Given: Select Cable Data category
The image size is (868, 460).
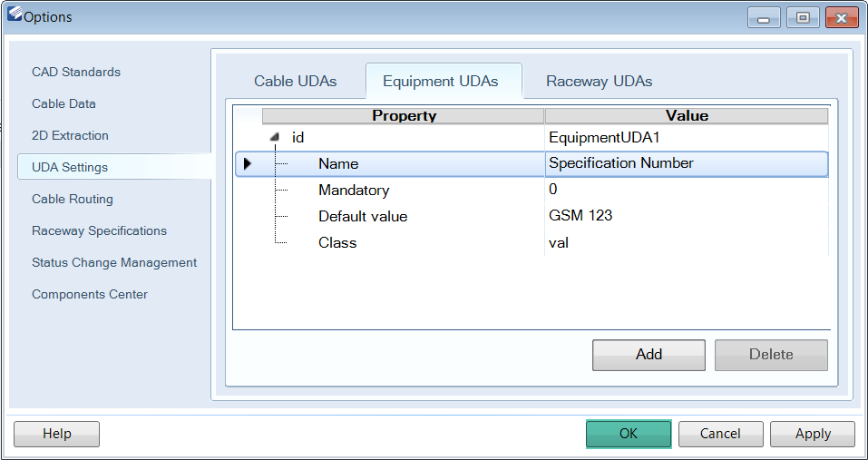Looking at the screenshot, I should [x=63, y=103].
